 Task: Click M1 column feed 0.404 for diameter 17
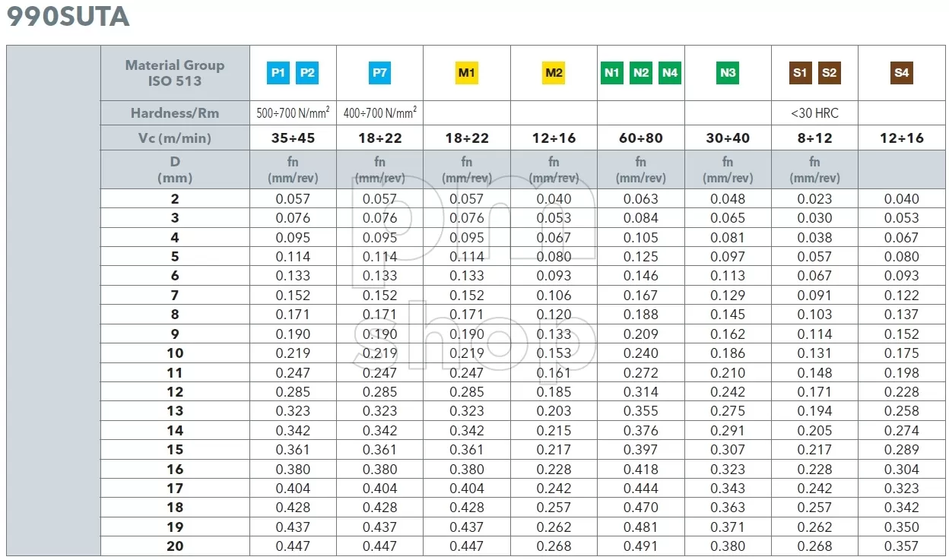(467, 489)
